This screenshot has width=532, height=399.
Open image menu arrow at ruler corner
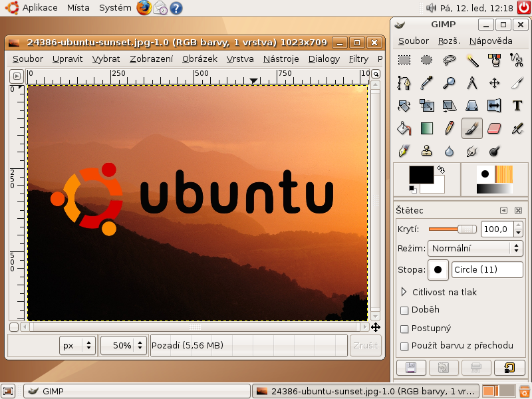coord(17,76)
